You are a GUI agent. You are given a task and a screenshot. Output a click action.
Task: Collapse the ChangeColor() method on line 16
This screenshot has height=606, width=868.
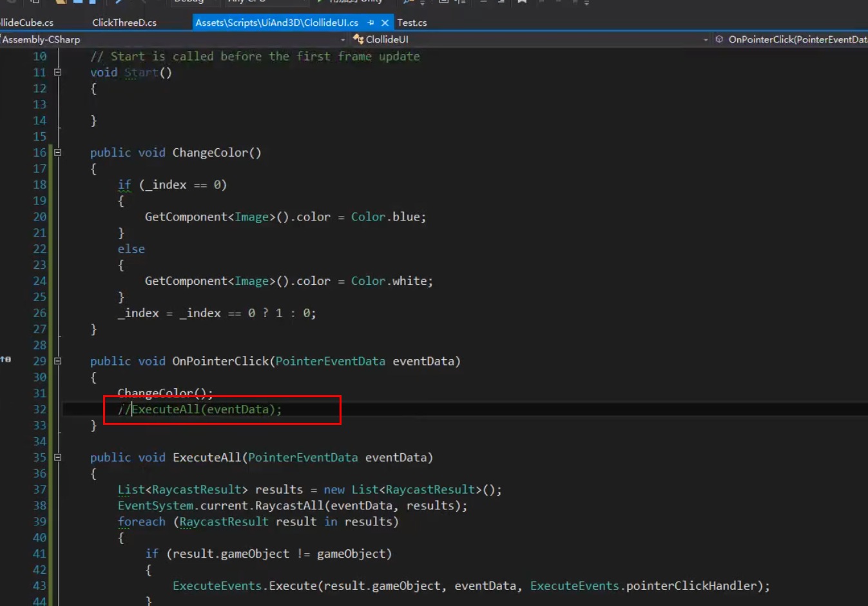[57, 153]
